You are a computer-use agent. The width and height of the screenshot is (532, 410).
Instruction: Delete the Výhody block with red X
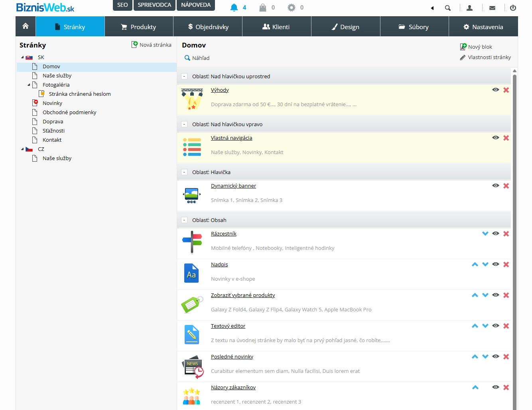pyautogui.click(x=506, y=90)
